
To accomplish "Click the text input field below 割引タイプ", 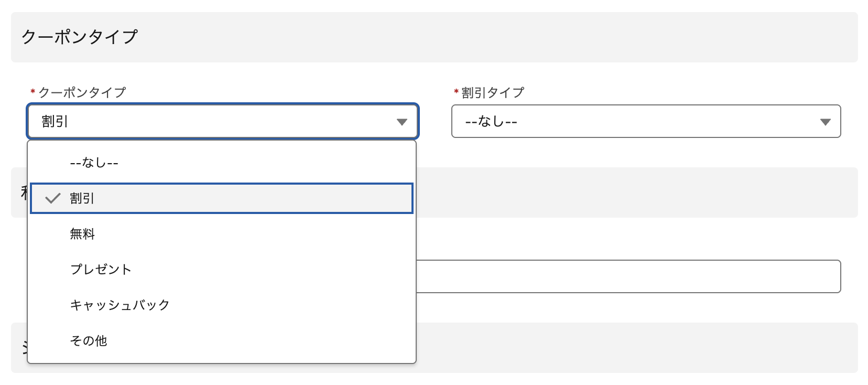I will click(x=628, y=276).
